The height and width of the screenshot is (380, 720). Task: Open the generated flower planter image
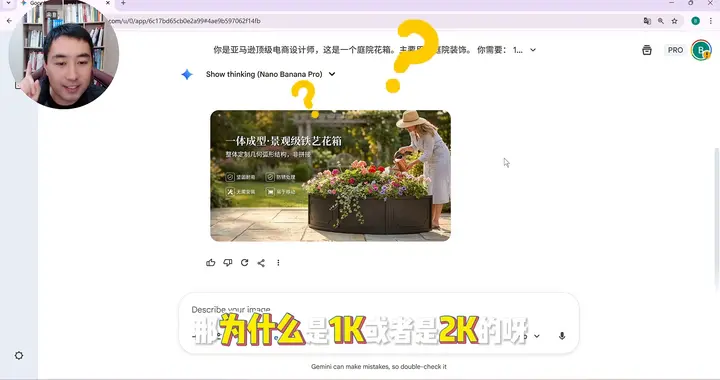(331, 176)
